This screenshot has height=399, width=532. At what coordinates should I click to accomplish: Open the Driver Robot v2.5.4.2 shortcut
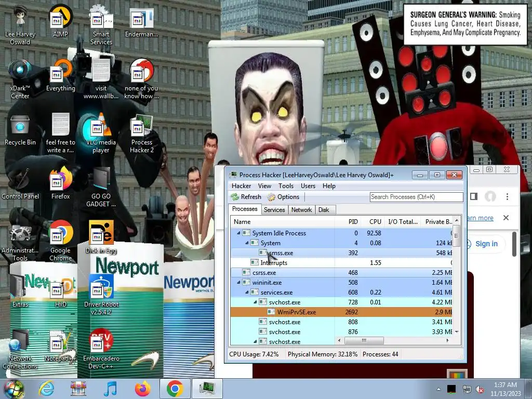101,295
